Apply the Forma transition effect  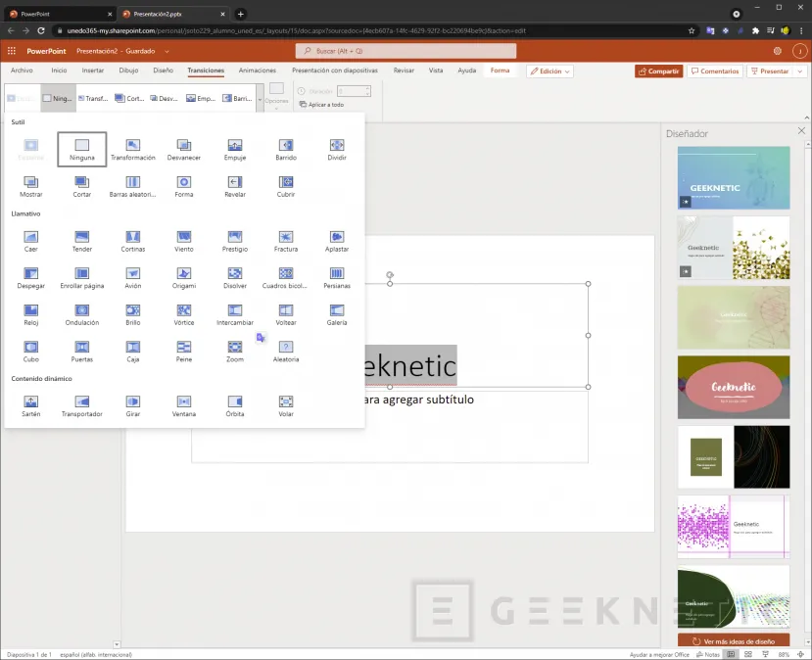[184, 186]
